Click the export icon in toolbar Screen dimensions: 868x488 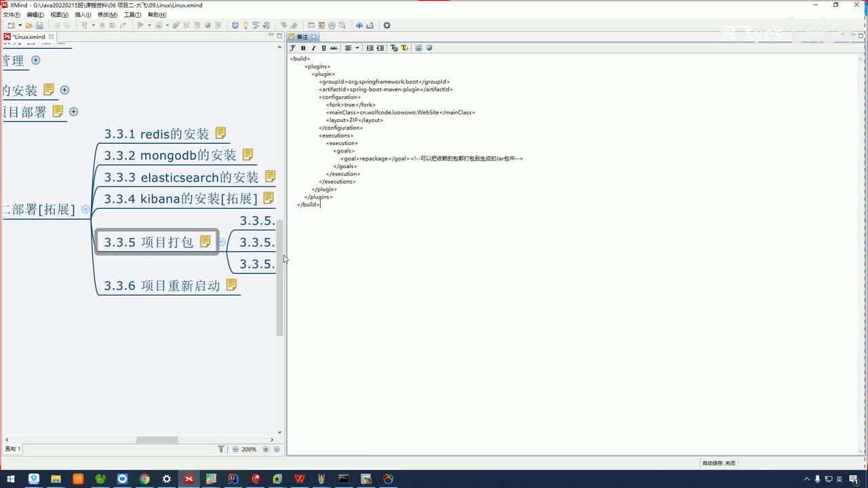370,26
